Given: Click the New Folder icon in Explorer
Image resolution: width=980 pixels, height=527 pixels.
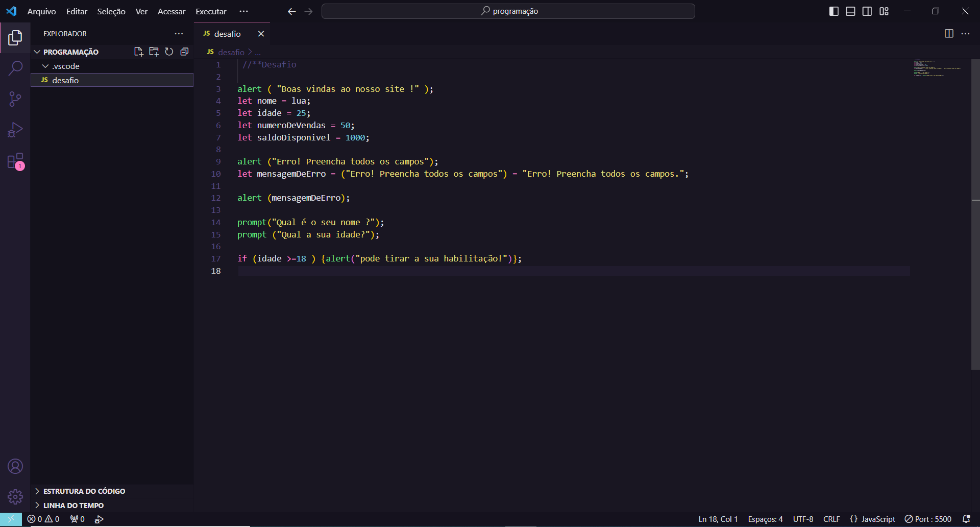Looking at the screenshot, I should click(154, 52).
